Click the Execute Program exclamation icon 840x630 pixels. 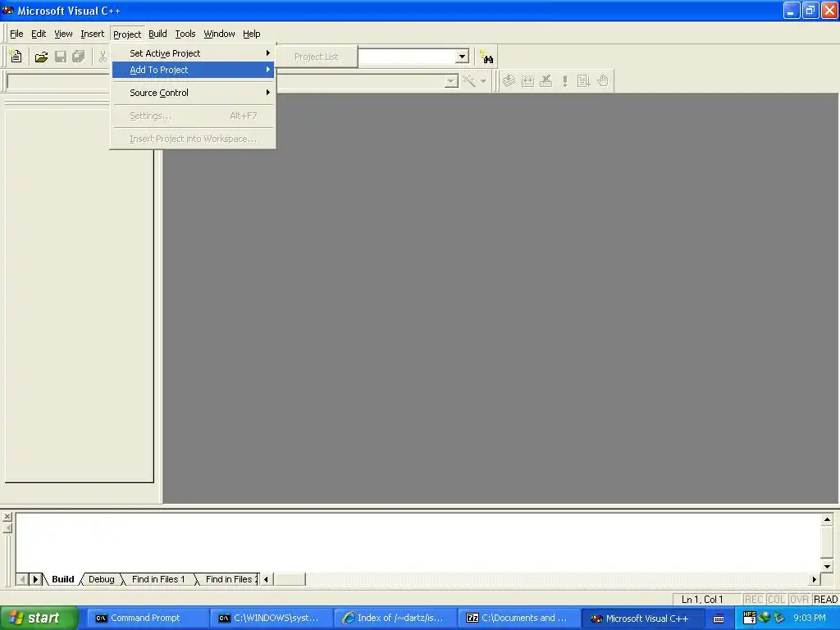click(564, 81)
